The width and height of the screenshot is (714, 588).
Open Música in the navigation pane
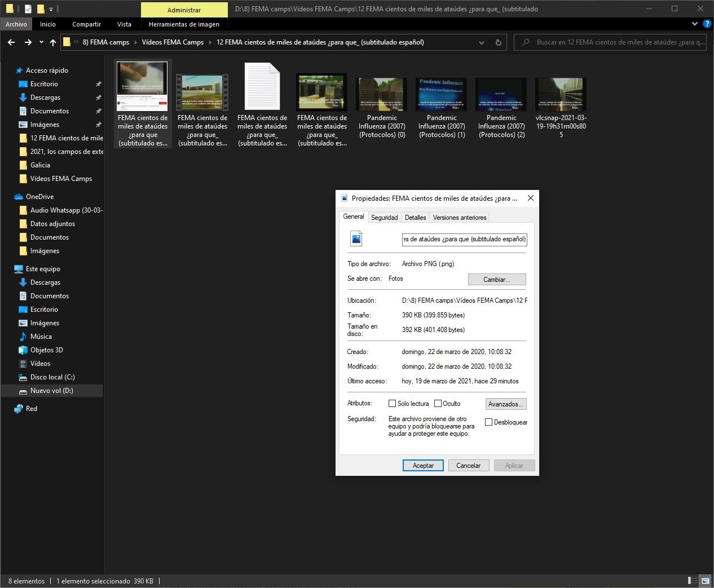tap(41, 337)
